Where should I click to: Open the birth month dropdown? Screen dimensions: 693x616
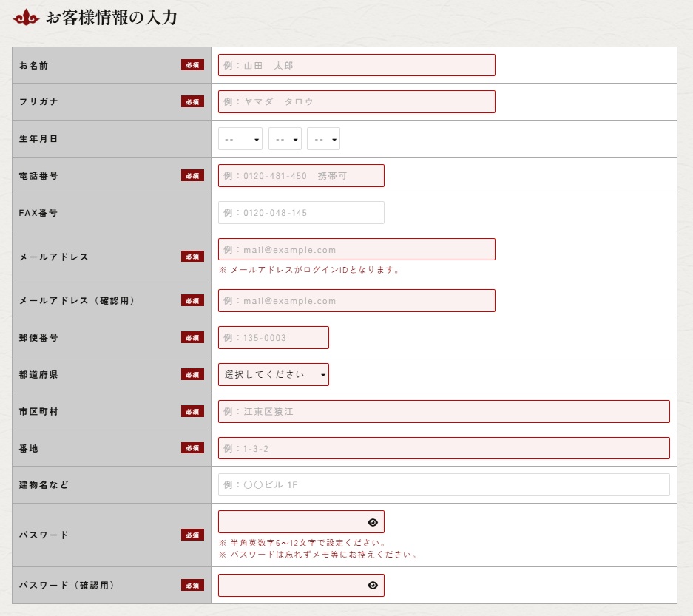click(285, 139)
